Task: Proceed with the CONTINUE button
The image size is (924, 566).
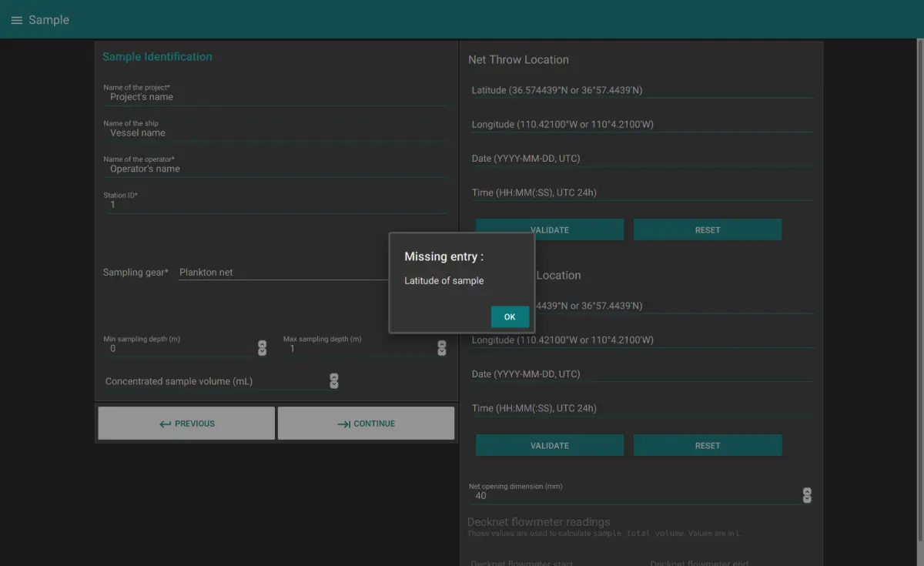Action: pyautogui.click(x=366, y=423)
